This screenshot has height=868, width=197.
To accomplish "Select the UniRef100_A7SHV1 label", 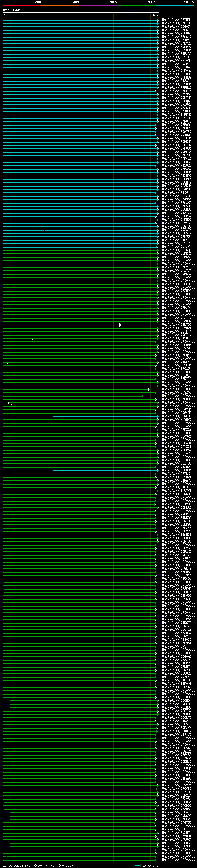I will tap(177, 419).
